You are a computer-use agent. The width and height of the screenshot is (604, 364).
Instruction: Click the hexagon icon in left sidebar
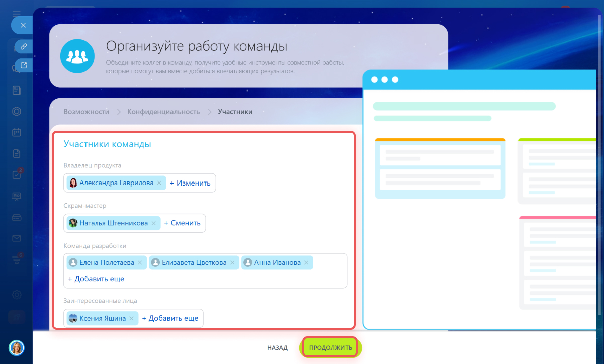click(x=17, y=112)
